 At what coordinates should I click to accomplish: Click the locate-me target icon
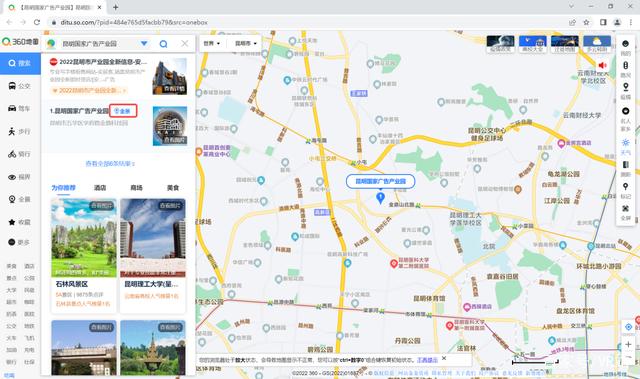coord(629,328)
